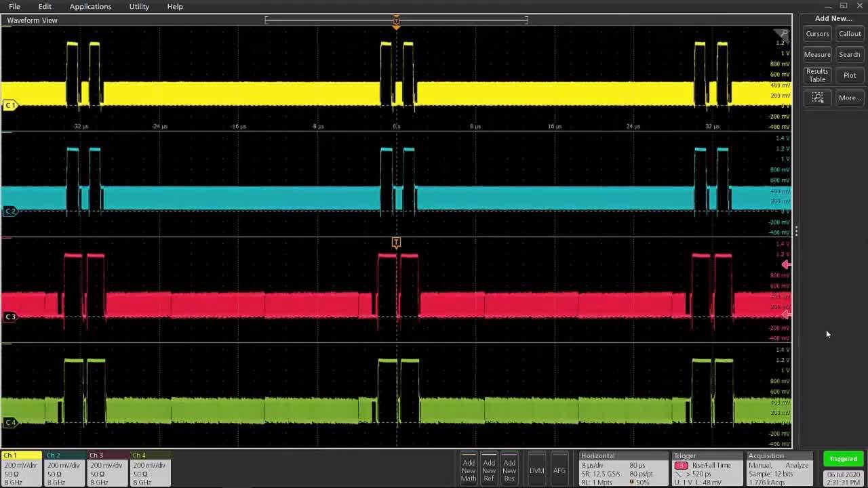Screen dimensions: 868x488
Task: Add a new Bus
Action: coord(509,469)
